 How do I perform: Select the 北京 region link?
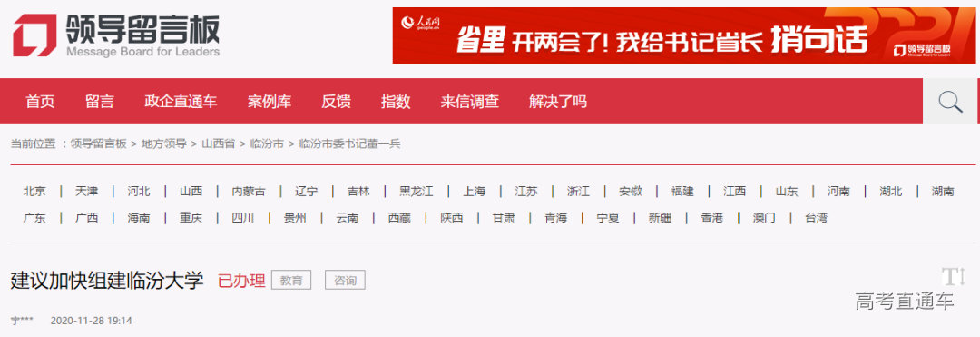34,192
